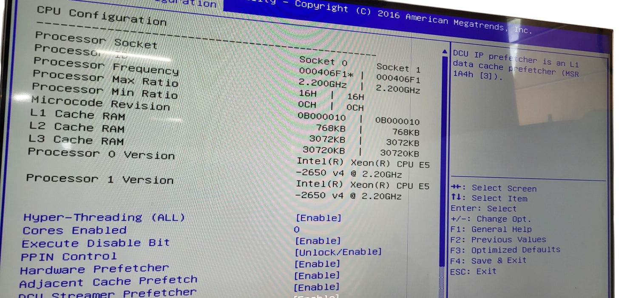Click the Enter: Select key hint
The width and height of the screenshot is (644, 298).
pyautogui.click(x=483, y=208)
